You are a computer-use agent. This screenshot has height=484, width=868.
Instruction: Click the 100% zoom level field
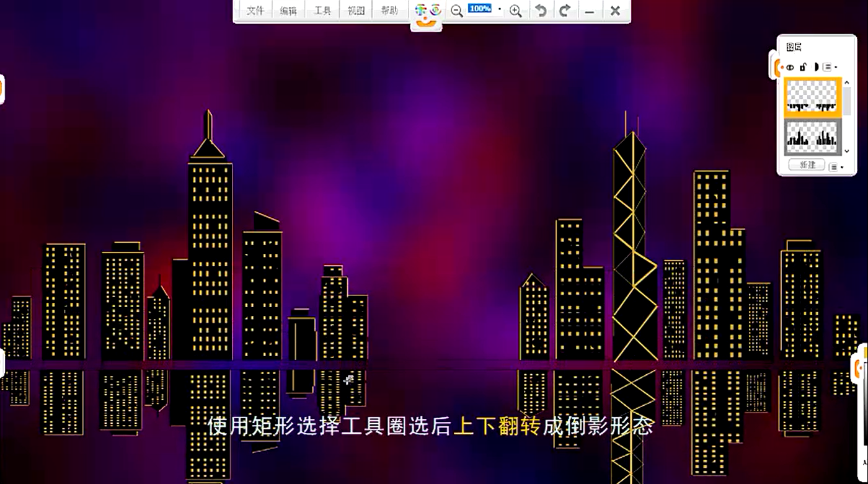point(480,9)
